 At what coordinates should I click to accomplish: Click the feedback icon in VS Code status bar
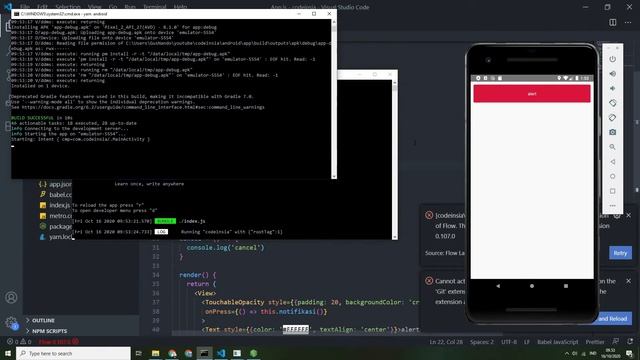coord(615,342)
